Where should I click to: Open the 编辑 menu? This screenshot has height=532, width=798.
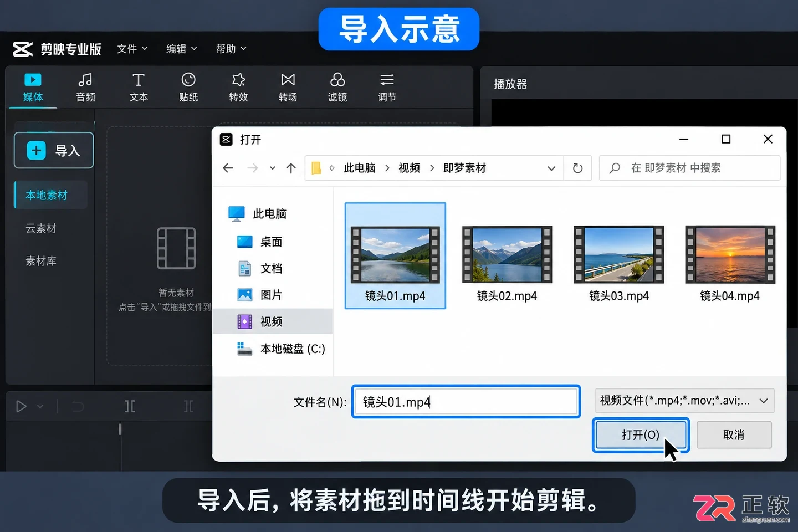click(182, 49)
